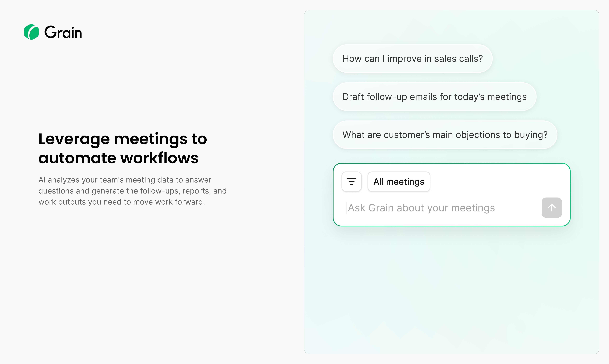Click the 'AI analyzes your team's meeting data' paragraph

click(125, 180)
